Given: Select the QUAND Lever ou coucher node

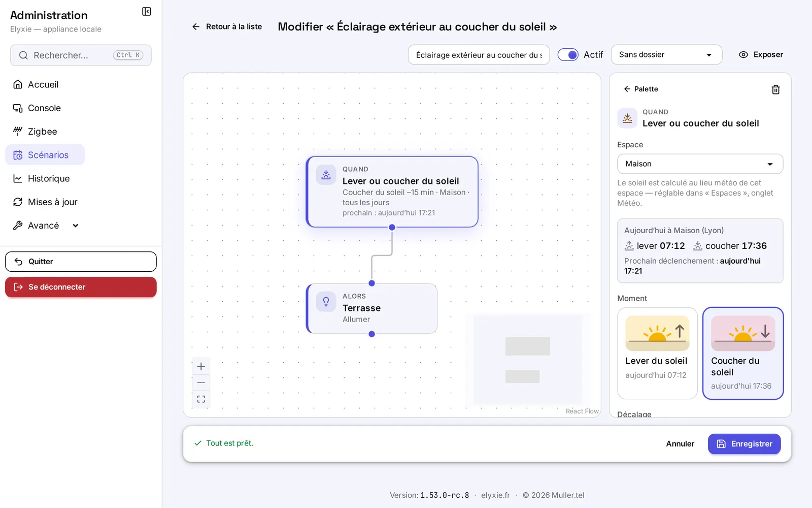Looking at the screenshot, I should [392, 192].
